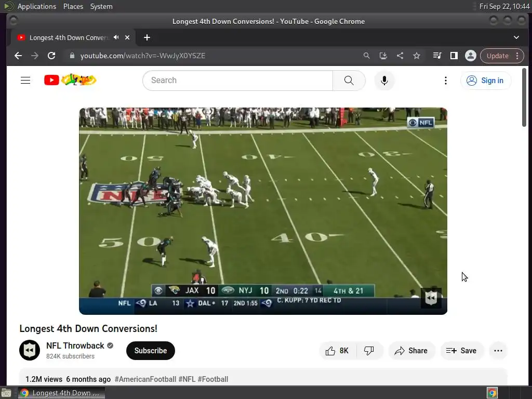
Task: View site information lock icon
Action: [x=72, y=56]
